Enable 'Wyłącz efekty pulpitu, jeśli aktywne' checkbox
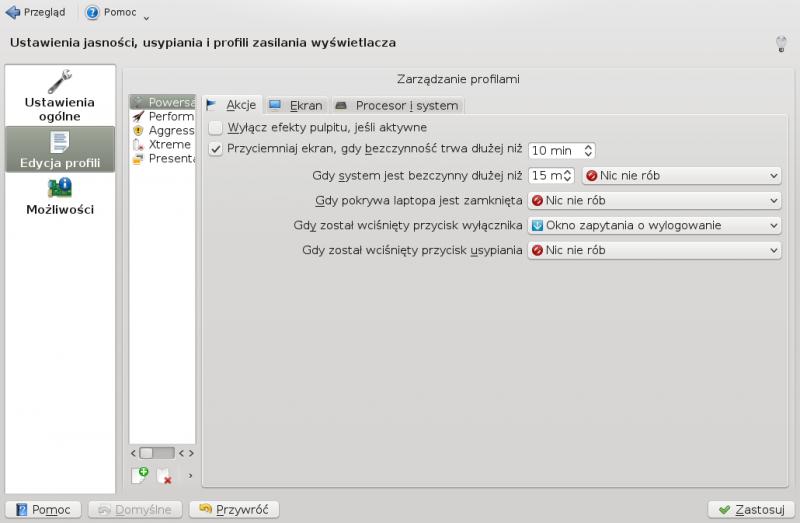This screenshot has width=800, height=523. click(x=216, y=127)
